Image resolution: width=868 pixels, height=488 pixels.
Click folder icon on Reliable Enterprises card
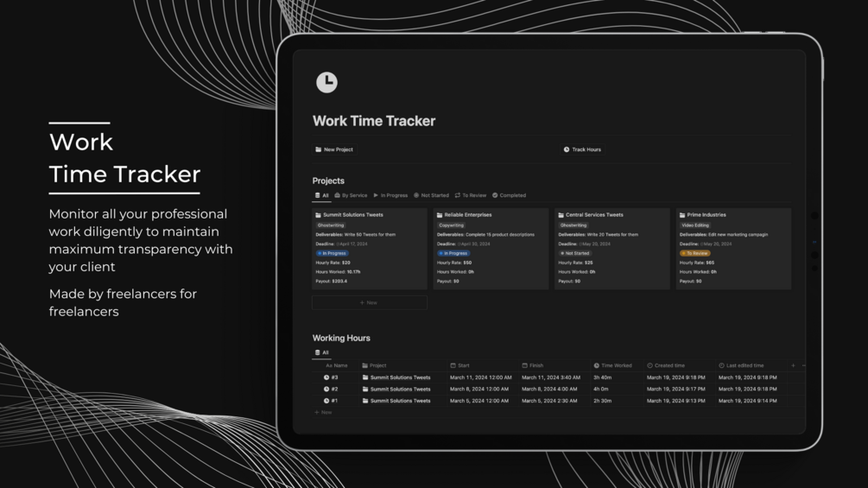(x=440, y=215)
